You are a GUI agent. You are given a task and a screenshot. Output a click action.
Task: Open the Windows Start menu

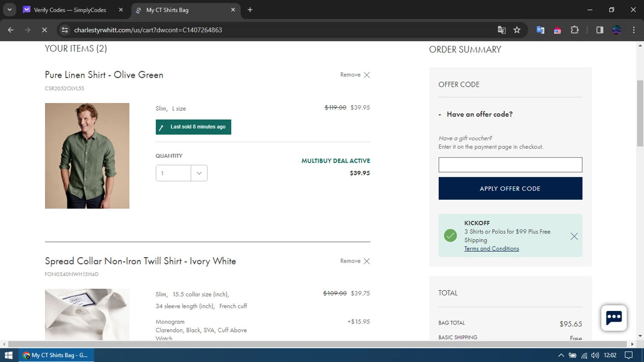(x=9, y=355)
